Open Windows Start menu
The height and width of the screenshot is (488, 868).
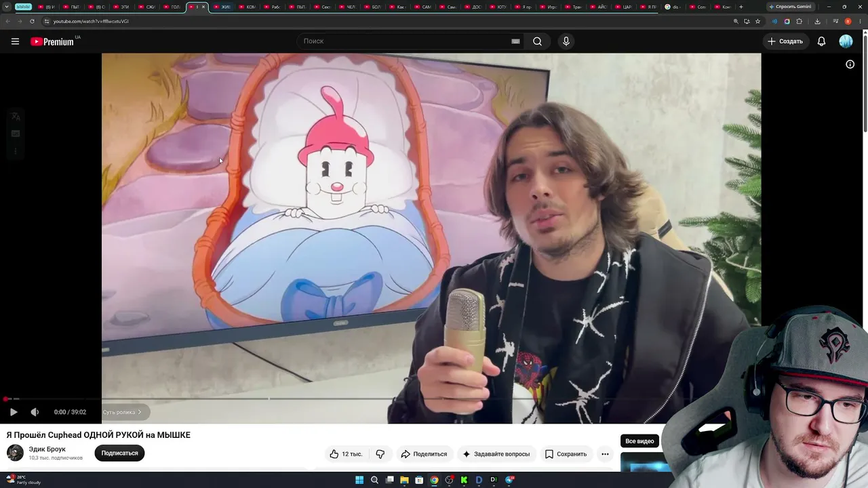359,481
